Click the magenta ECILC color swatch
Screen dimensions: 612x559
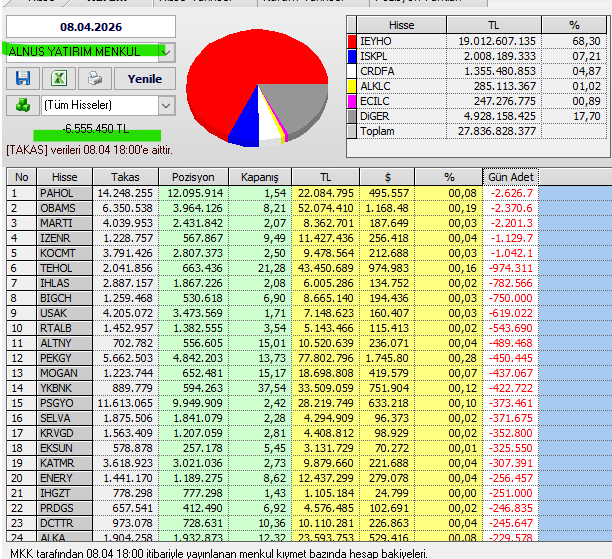coord(352,101)
